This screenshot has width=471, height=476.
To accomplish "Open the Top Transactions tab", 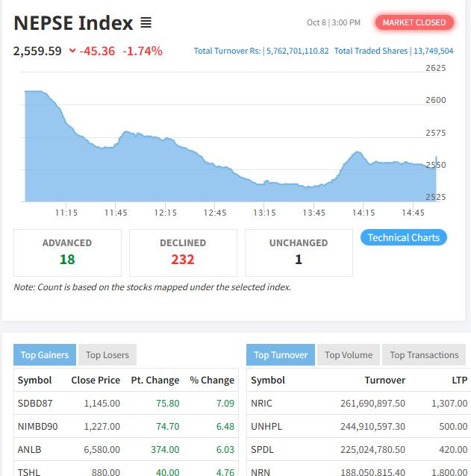I will point(424,355).
